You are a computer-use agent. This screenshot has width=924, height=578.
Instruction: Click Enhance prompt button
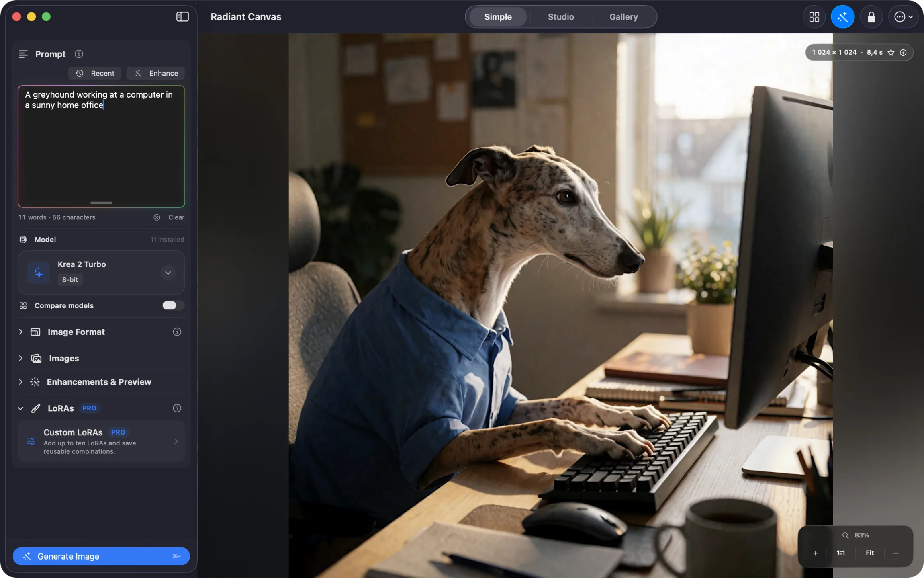tap(155, 73)
